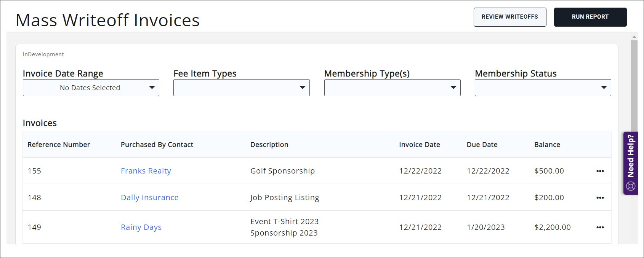Open the Membership Type(s) dropdown
This screenshot has width=644, height=258.
click(x=392, y=88)
